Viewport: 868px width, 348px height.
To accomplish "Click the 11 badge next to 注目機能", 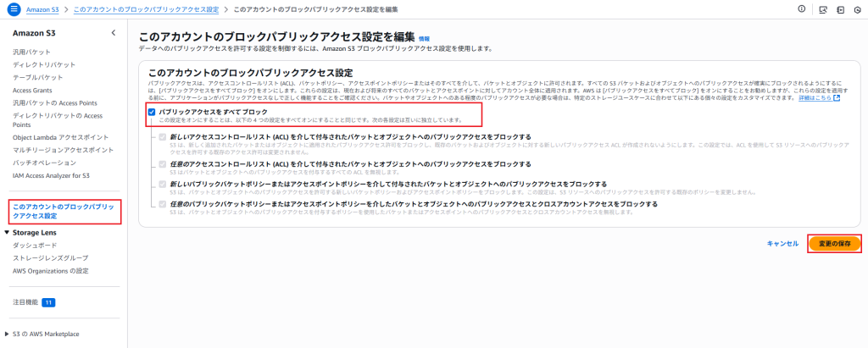I will [48, 302].
